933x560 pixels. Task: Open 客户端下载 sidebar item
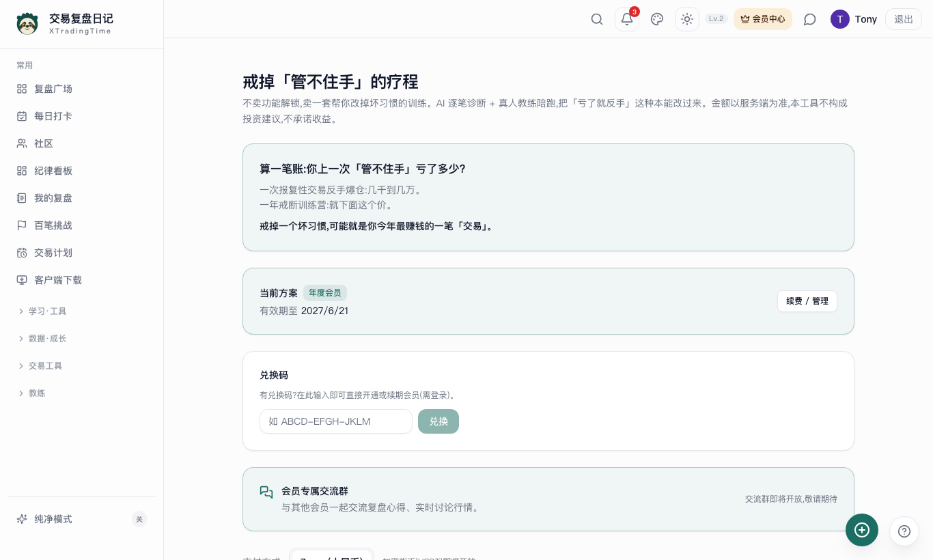82,280
